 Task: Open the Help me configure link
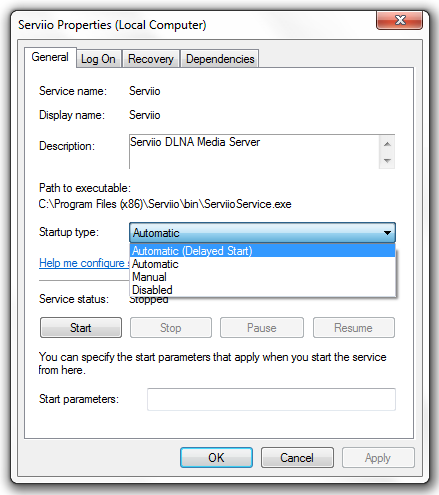coord(84,263)
